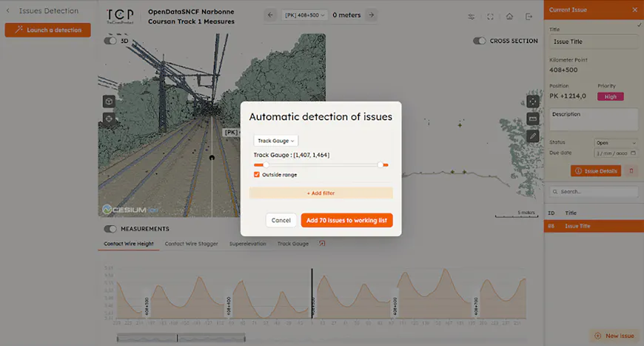
Task: Switch to Track Gauge measurement tab
Action: [x=293, y=244]
